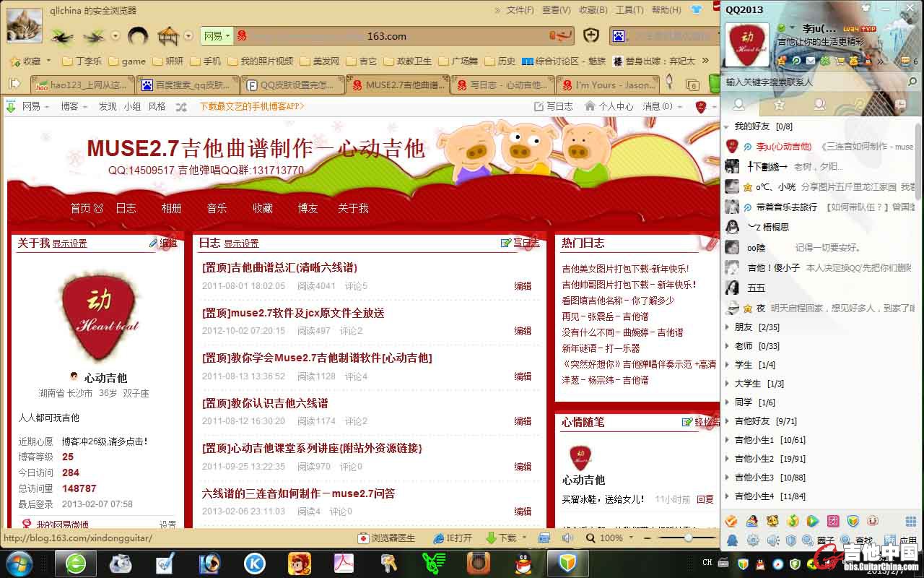Click the QQ contact search input field
This screenshot has width=924, height=578.
[808, 82]
